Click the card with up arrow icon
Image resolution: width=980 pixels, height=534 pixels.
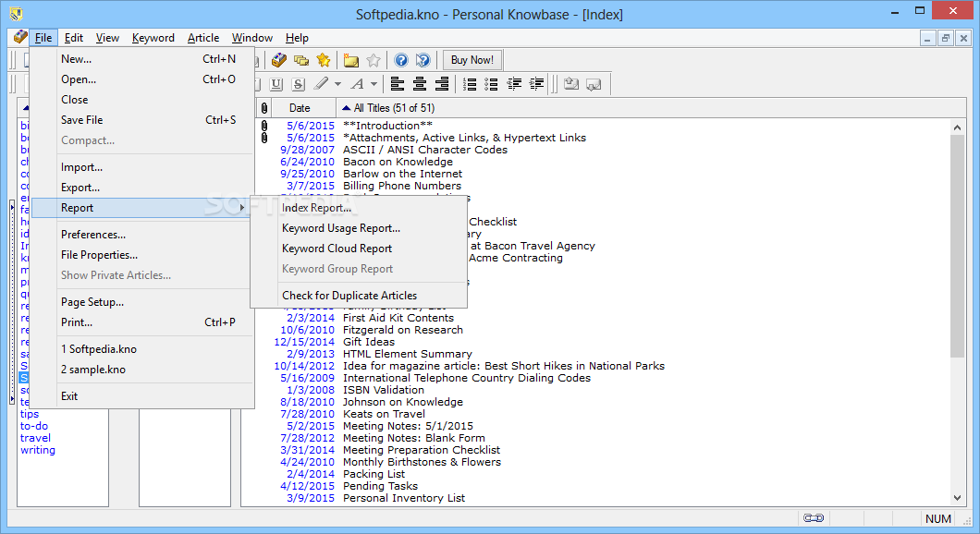pyautogui.click(x=570, y=84)
